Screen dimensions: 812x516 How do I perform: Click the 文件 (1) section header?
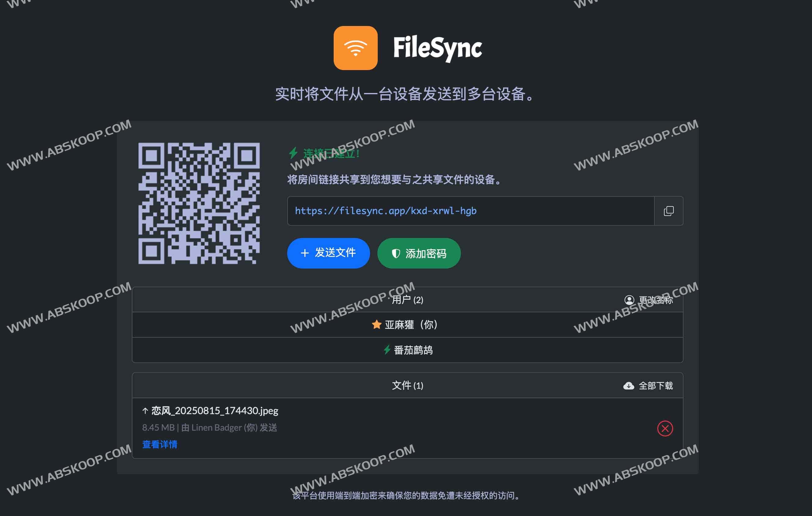pyautogui.click(x=407, y=385)
